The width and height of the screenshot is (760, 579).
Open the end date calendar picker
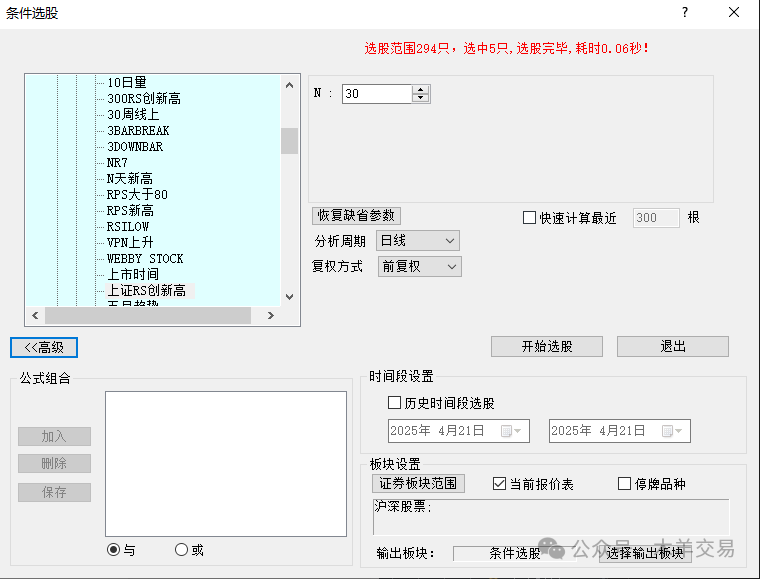pos(672,431)
